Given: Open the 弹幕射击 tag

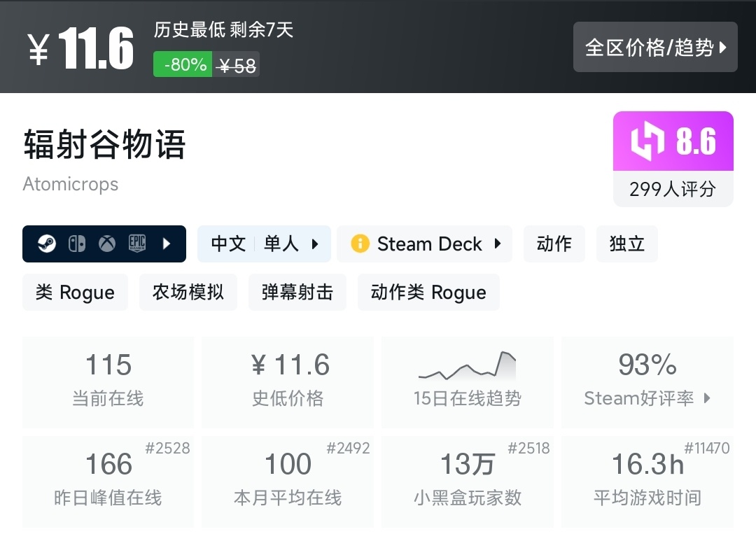Looking at the screenshot, I should pyautogui.click(x=297, y=292).
